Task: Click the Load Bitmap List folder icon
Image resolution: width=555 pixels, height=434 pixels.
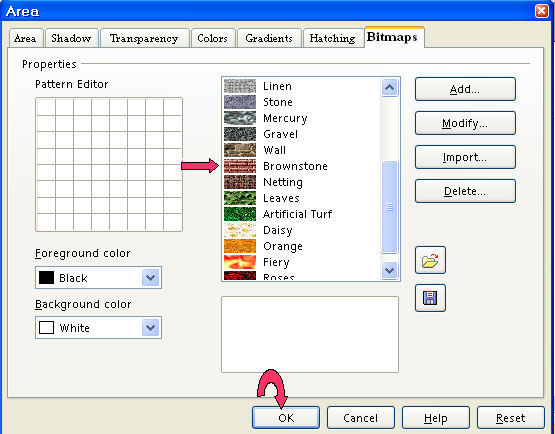Action: (430, 260)
